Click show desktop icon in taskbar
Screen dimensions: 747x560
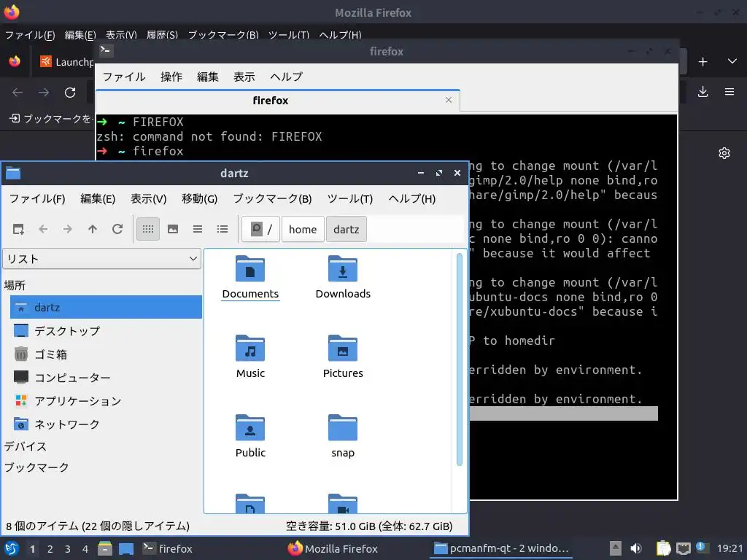pos(126,548)
